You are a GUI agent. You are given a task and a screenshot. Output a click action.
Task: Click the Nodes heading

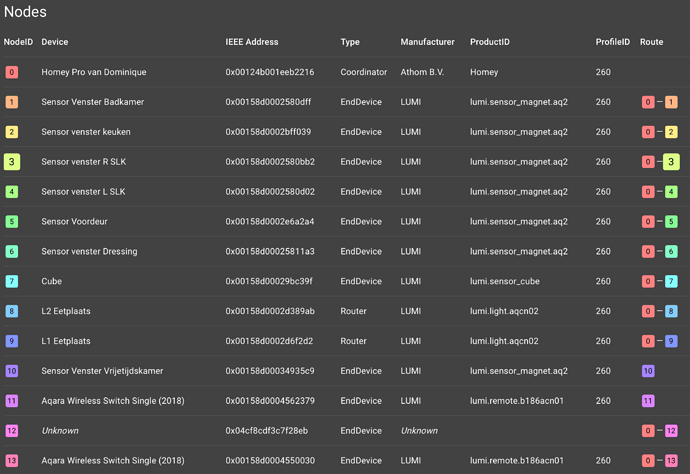pos(25,12)
